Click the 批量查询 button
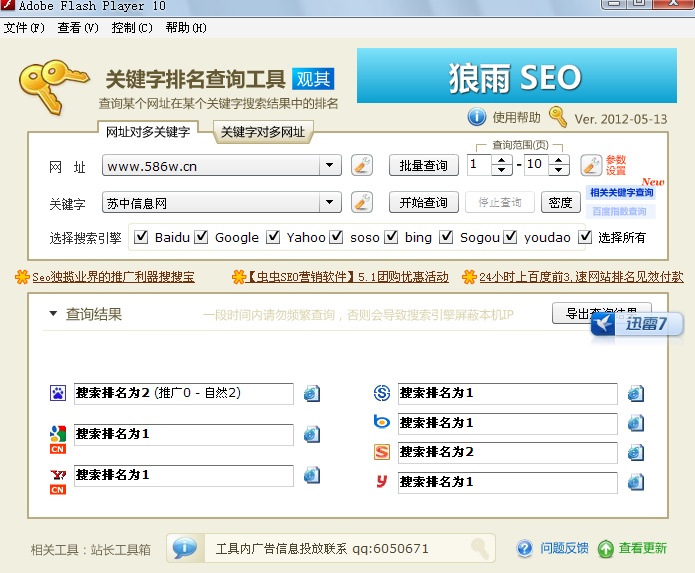Viewport: 695px width, 573px height. [x=424, y=165]
